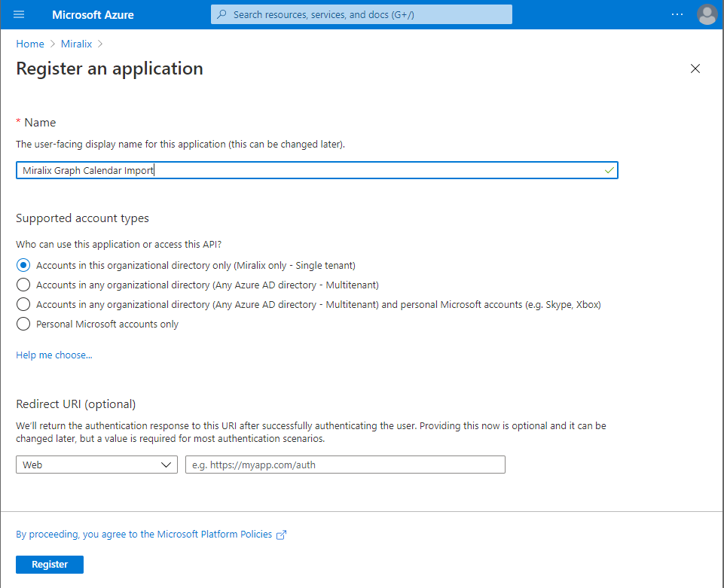Select Personal Microsoft accounts only option

coord(23,324)
